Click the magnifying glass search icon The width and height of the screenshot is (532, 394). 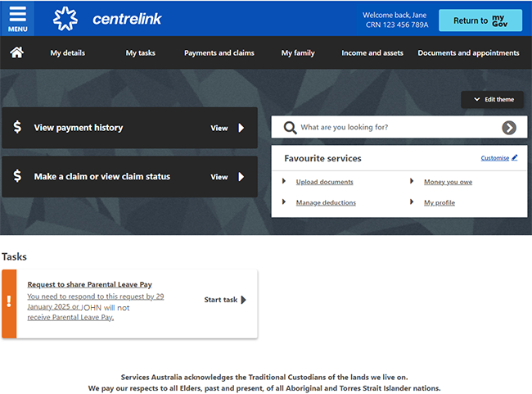290,128
